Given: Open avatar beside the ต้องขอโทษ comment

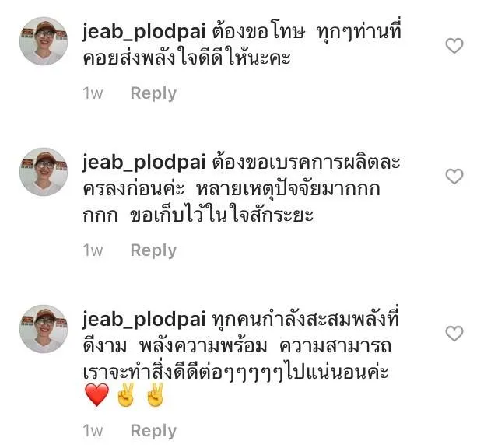Looking at the screenshot, I should pyautogui.click(x=44, y=41).
